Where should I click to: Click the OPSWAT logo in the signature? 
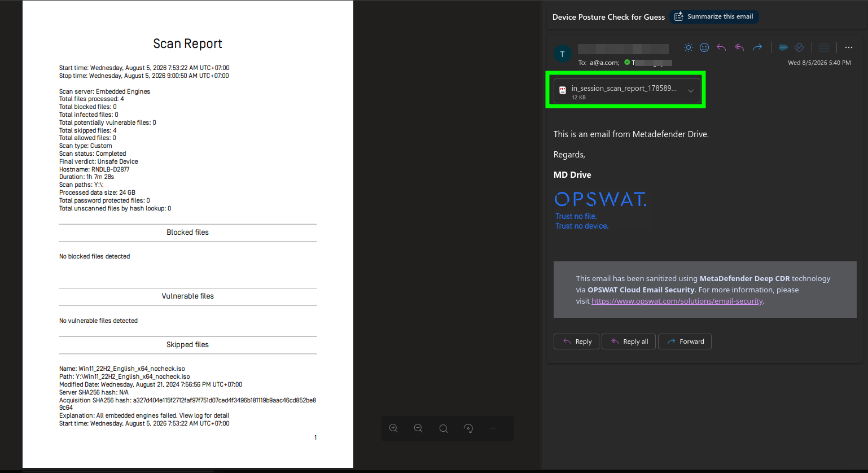[x=601, y=199]
